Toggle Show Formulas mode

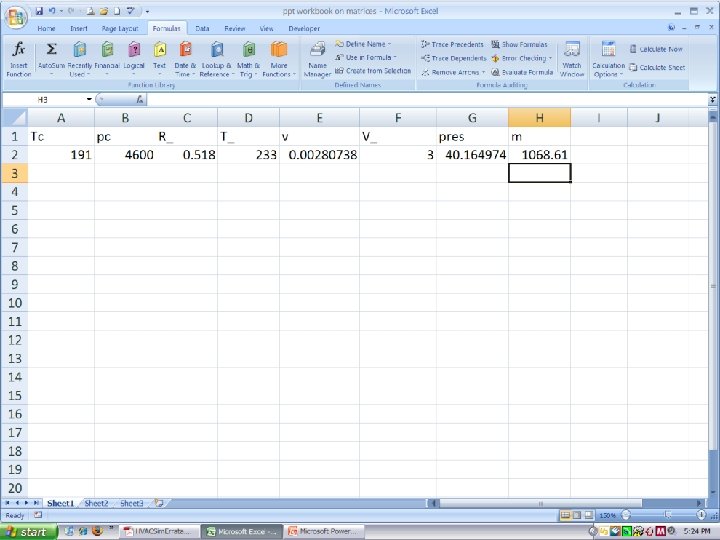click(x=519, y=45)
